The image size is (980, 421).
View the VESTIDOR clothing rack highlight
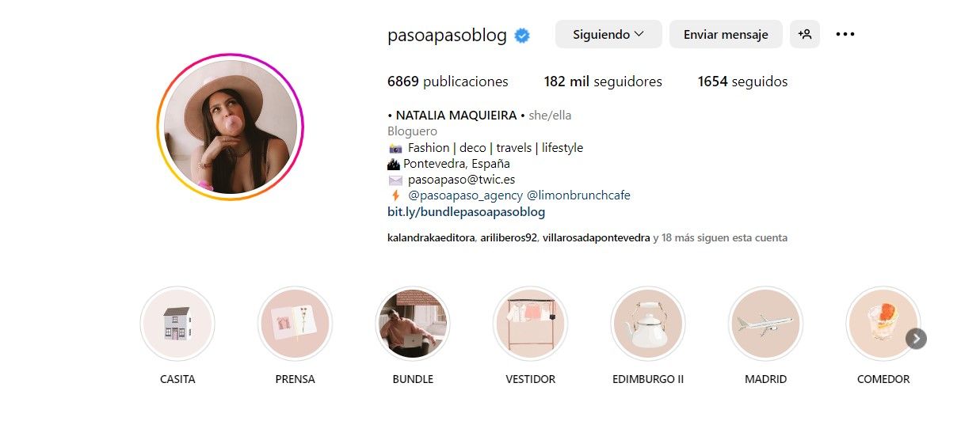pos(530,324)
